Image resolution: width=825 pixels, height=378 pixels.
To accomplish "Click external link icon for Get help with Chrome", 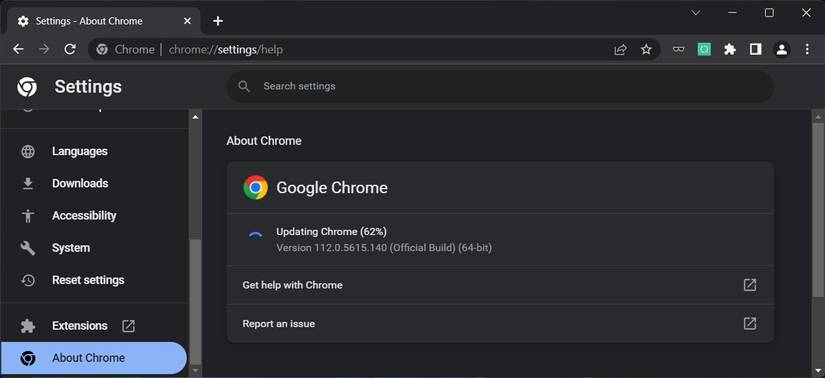I will coord(750,285).
